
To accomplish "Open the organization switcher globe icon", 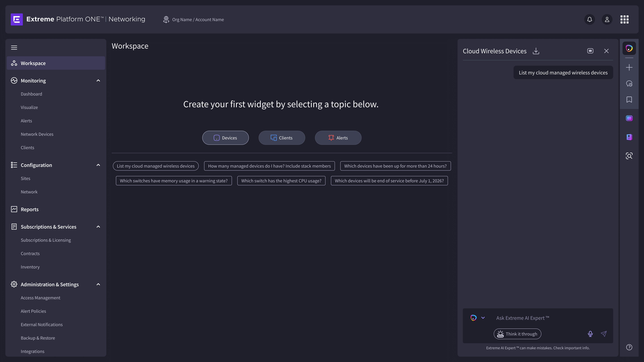I will (166, 19).
